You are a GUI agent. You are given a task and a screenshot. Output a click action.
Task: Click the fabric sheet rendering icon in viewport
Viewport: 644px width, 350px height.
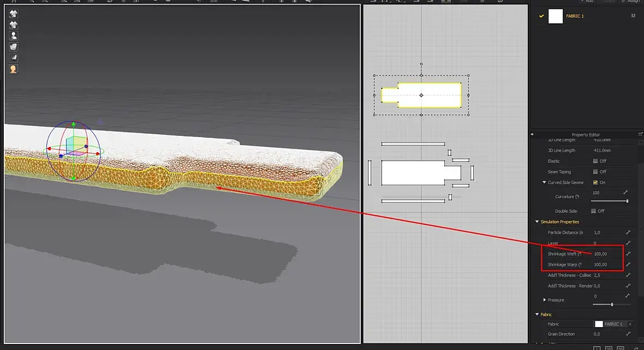click(x=13, y=58)
